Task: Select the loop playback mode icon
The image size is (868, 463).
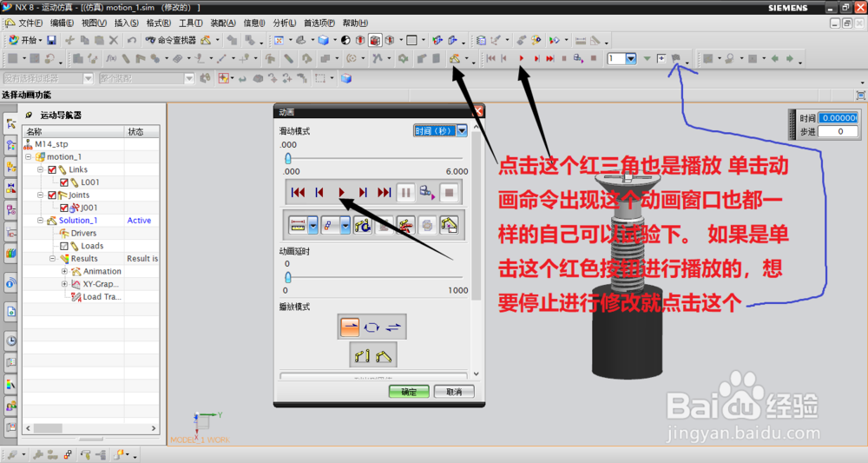Action: (x=372, y=327)
